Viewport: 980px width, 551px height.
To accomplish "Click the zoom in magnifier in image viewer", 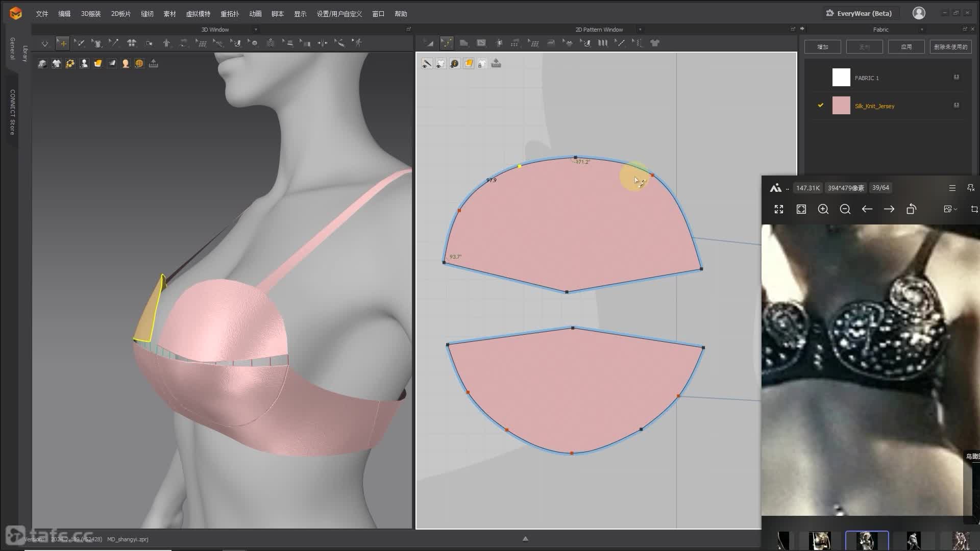I will pyautogui.click(x=823, y=209).
